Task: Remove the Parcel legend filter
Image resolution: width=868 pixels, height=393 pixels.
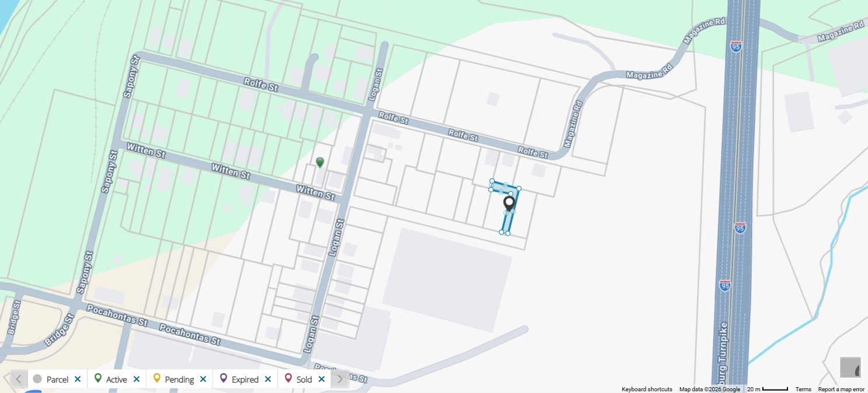Action: [x=78, y=379]
